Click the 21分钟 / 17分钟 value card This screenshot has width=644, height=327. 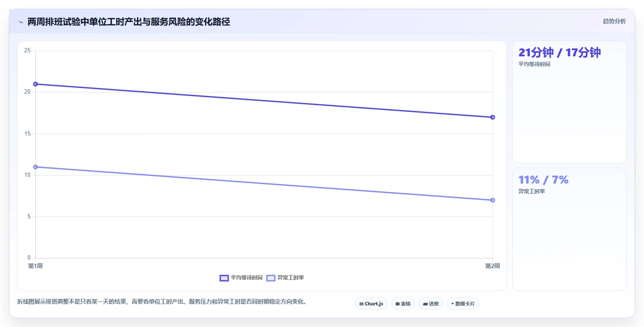(x=570, y=102)
